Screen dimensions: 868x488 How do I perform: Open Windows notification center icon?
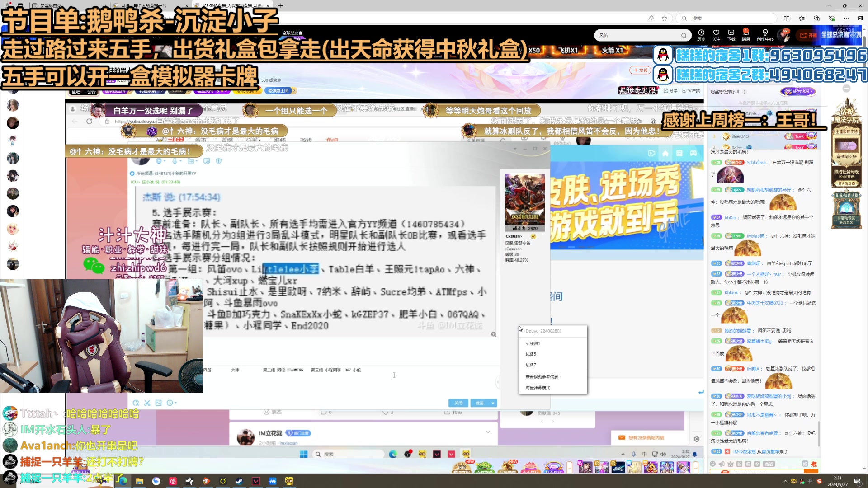(x=857, y=481)
